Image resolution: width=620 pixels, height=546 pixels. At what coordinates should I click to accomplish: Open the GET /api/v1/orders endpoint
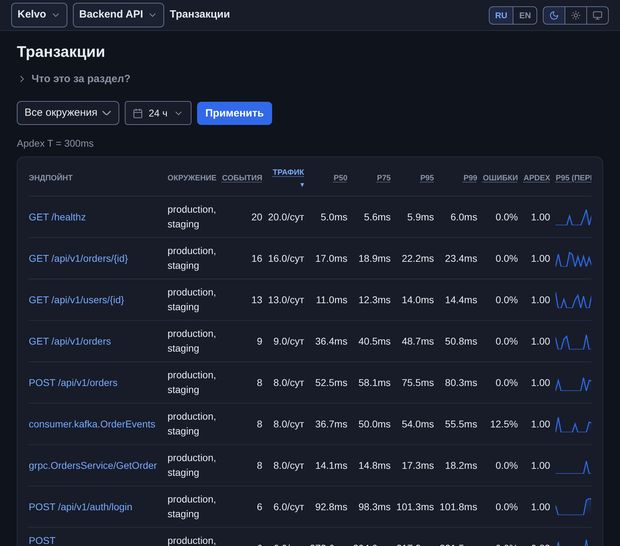pyautogui.click(x=70, y=341)
